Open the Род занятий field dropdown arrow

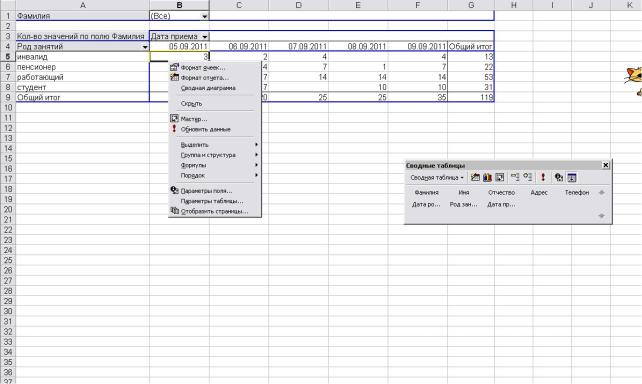145,47
